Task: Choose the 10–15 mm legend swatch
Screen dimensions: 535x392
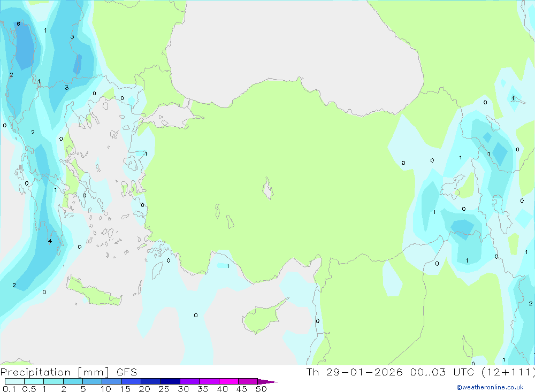Action: click(x=112, y=381)
